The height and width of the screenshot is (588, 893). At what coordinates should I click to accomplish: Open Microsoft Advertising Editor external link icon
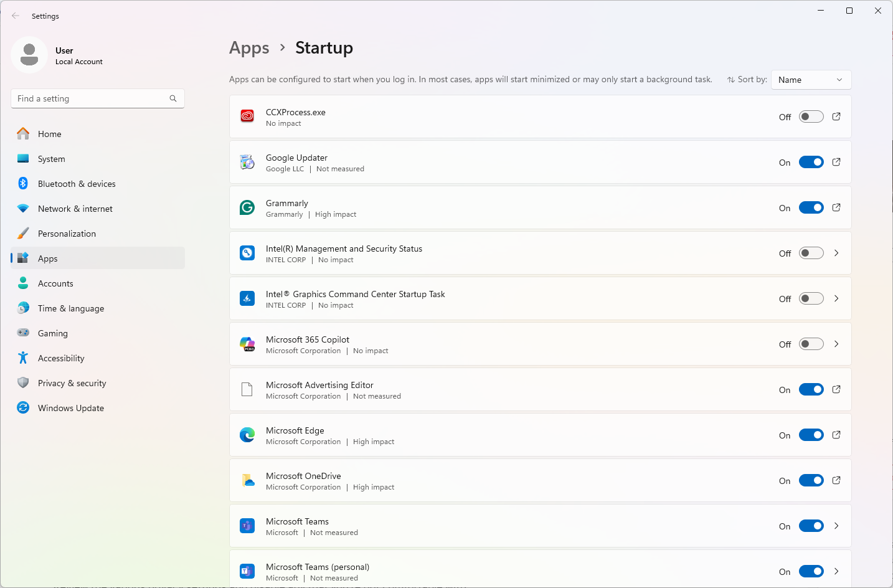pyautogui.click(x=836, y=389)
